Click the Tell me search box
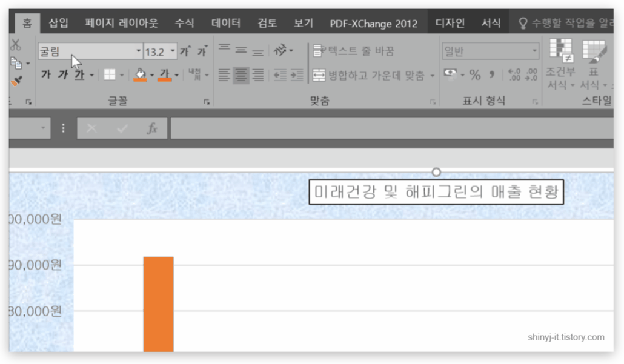 click(565, 23)
